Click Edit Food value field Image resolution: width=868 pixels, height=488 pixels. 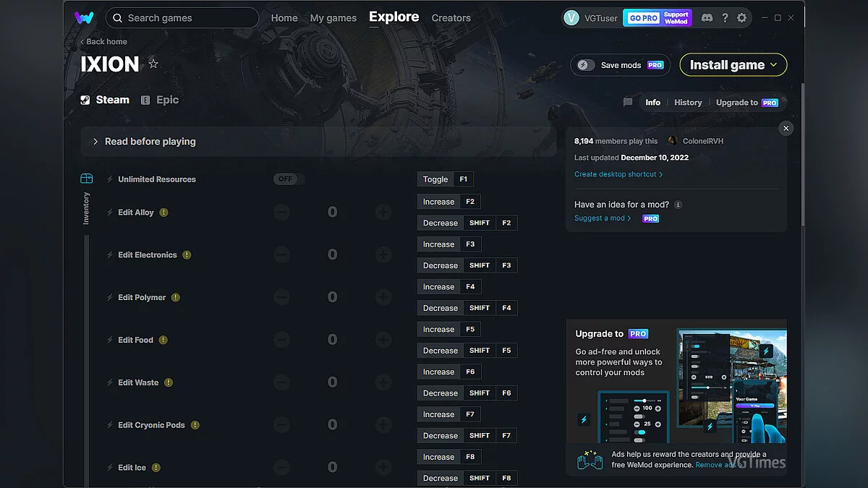click(333, 340)
